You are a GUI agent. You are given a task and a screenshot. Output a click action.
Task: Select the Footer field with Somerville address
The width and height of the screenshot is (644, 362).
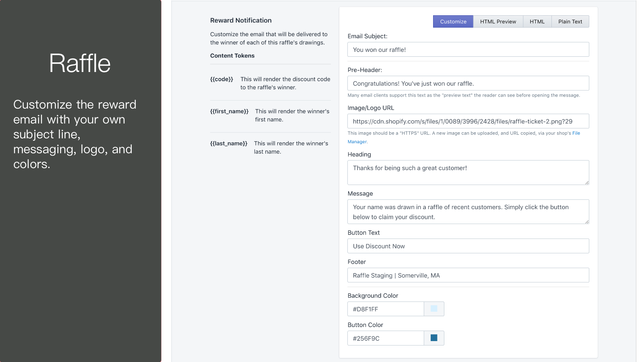click(x=468, y=275)
